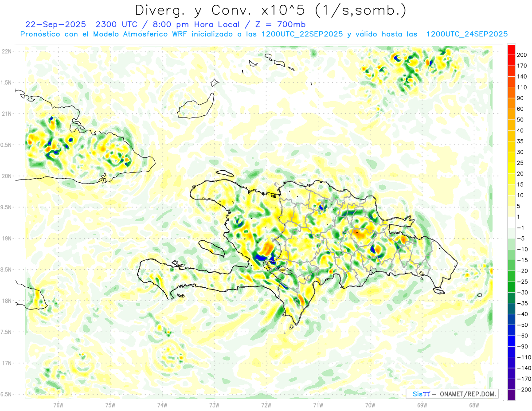Screen dimensions: 532x411
Task: Select the colorbar value 60
Action: (520, 109)
